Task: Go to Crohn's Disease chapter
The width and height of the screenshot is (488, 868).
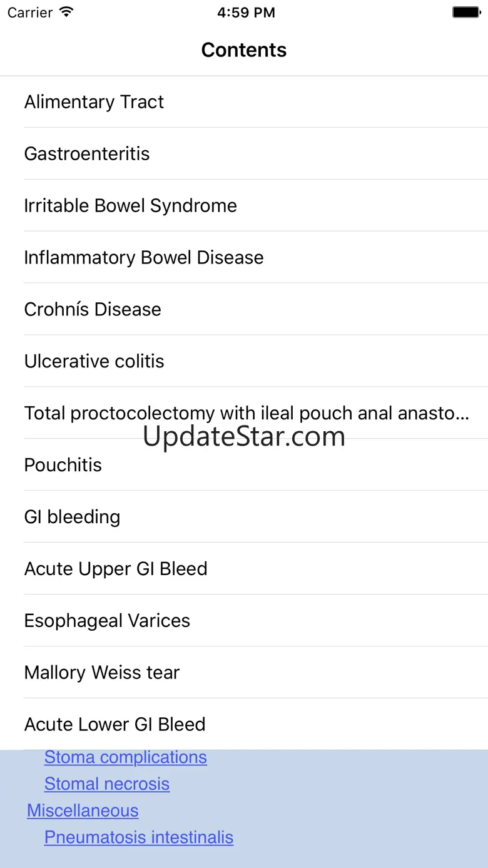Action: click(x=93, y=310)
